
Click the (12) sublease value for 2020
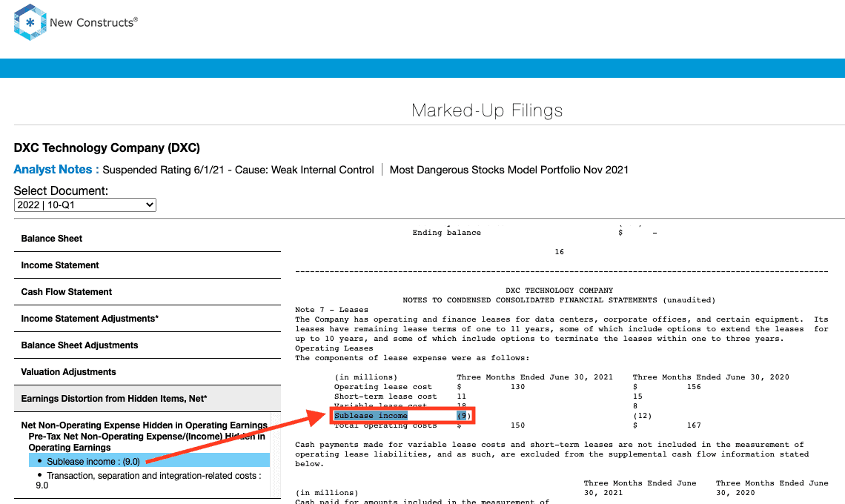643,416
